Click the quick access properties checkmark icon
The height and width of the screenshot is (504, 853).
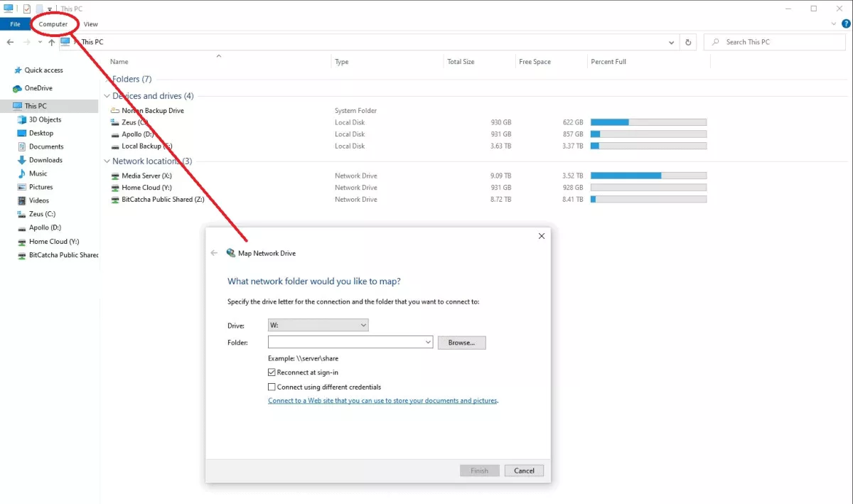click(27, 9)
